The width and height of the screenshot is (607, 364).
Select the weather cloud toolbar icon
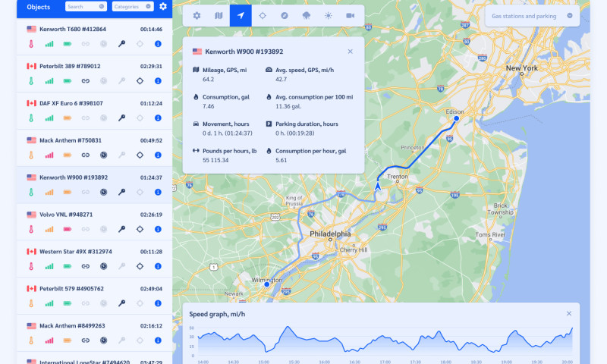click(307, 16)
